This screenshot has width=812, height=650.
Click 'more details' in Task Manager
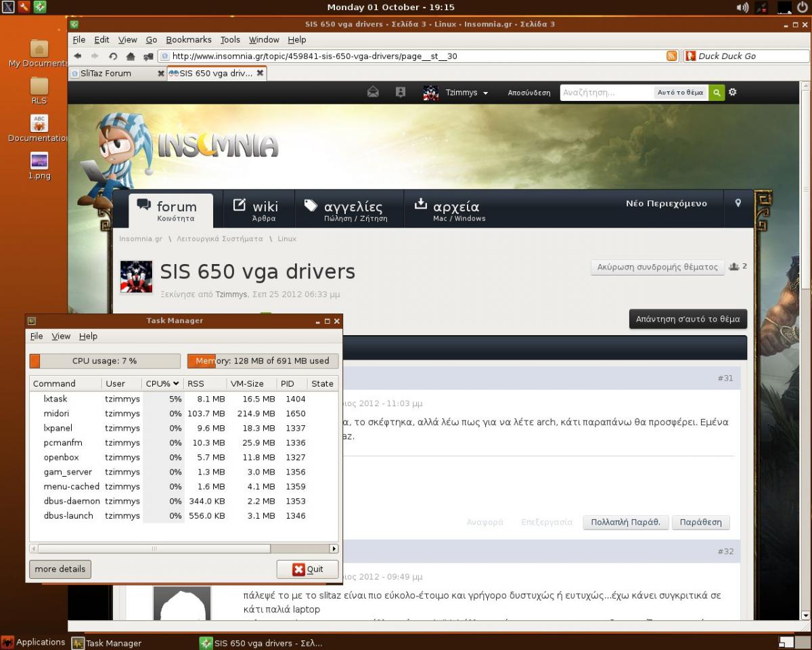(60, 569)
